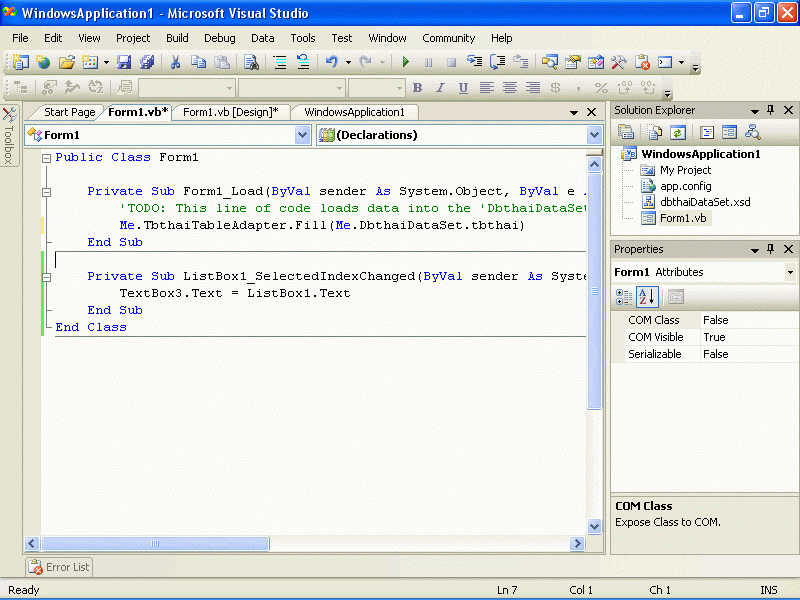
Task: Open the Form1 class name dropdown
Action: point(303,135)
